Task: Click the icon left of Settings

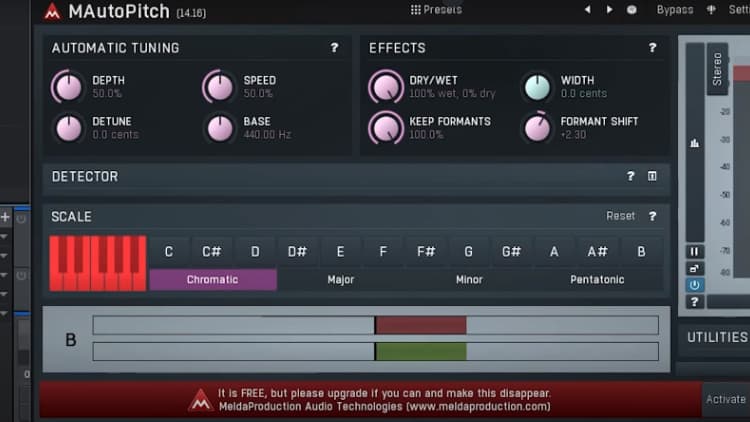Action: (x=711, y=10)
